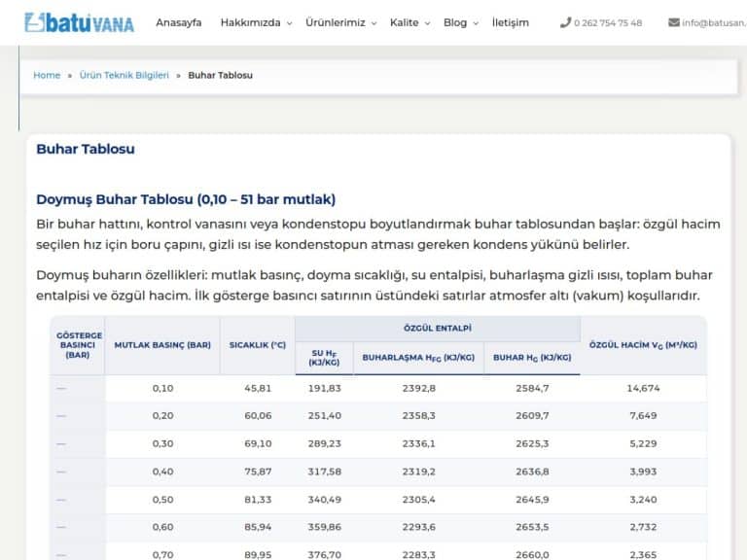Image resolution: width=747 pixels, height=560 pixels.
Task: Click the 2392,8 evaporation cell
Action: (419, 389)
